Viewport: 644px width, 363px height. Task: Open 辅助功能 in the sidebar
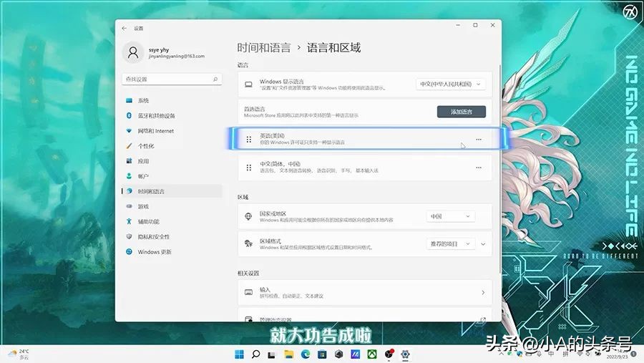tap(172, 221)
